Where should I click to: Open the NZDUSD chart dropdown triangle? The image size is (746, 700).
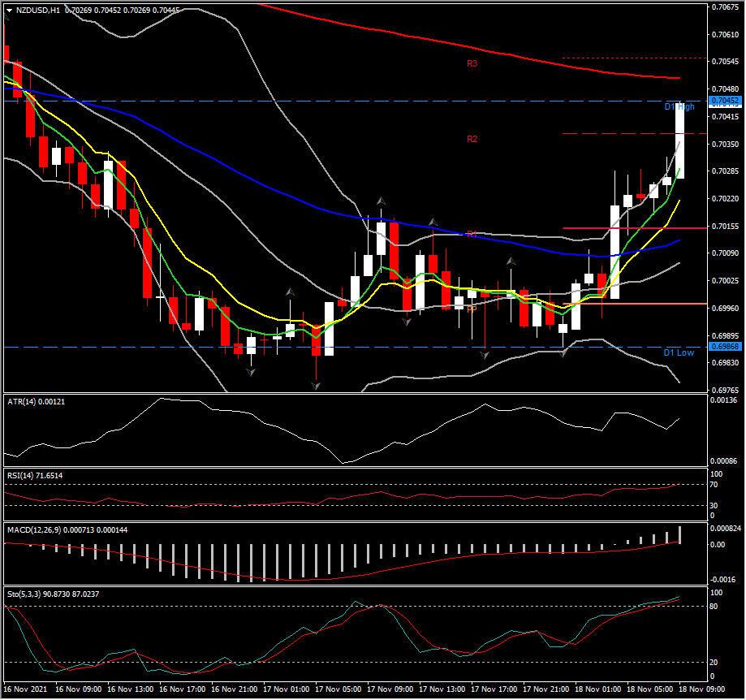coord(9,10)
